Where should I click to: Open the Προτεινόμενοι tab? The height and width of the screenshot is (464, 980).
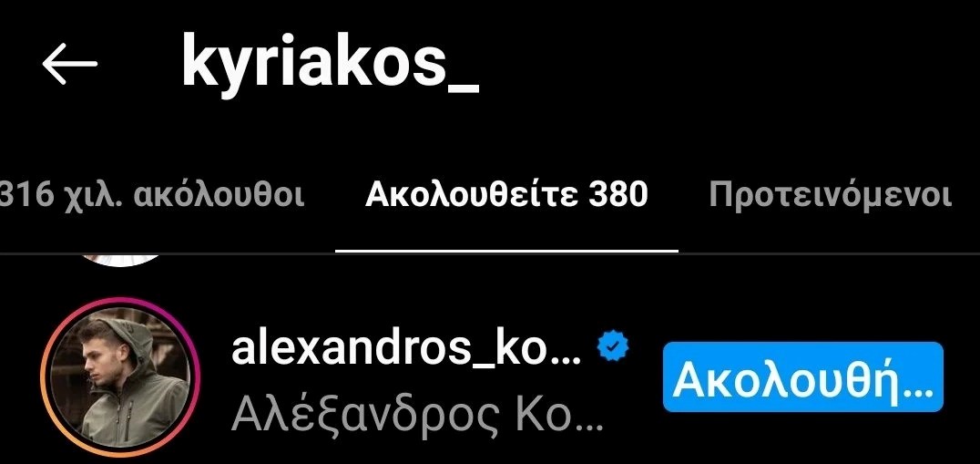tap(831, 195)
